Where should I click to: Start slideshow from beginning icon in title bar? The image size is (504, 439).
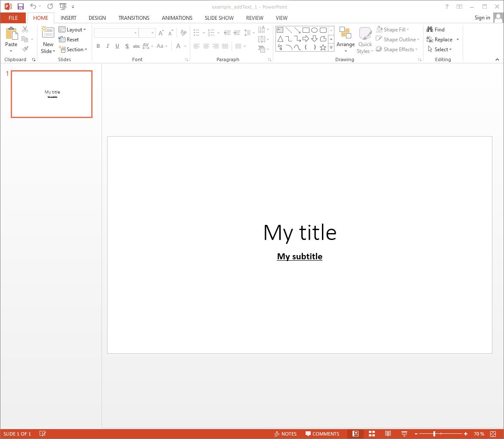(x=63, y=6)
